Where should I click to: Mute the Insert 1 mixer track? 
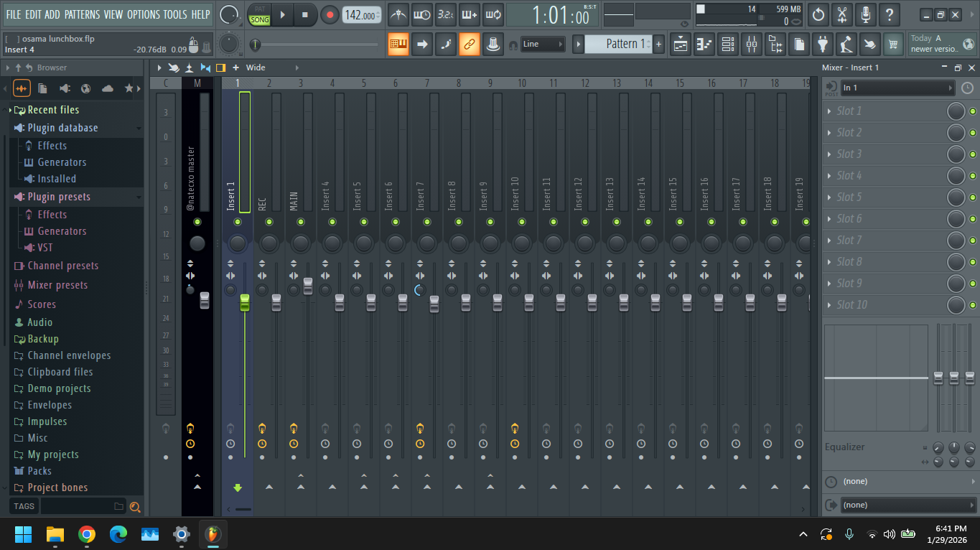pos(238,222)
